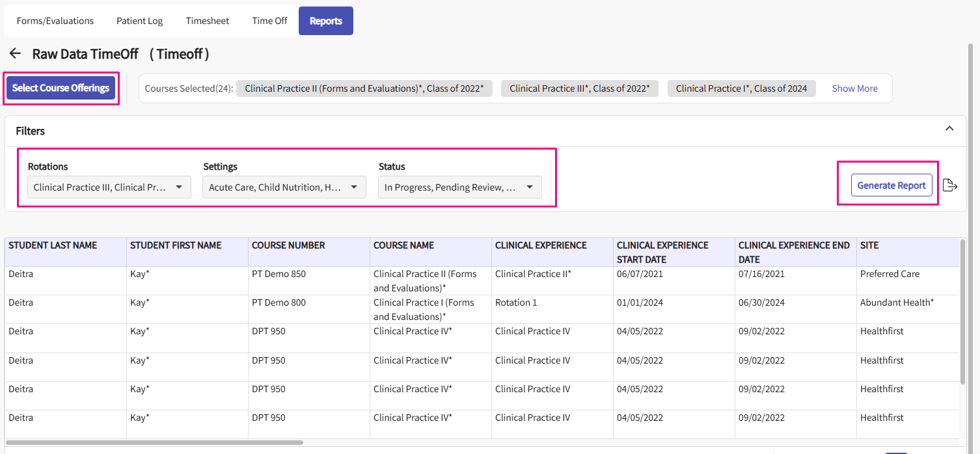Click the STUDENT LAST NAME column header
The width and height of the screenshot is (980, 454).
(53, 245)
